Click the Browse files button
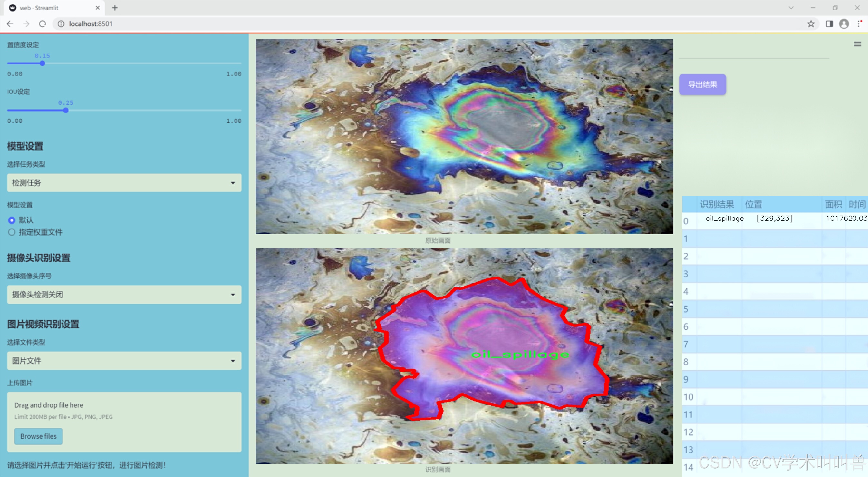This screenshot has height=477, width=868. [x=38, y=436]
